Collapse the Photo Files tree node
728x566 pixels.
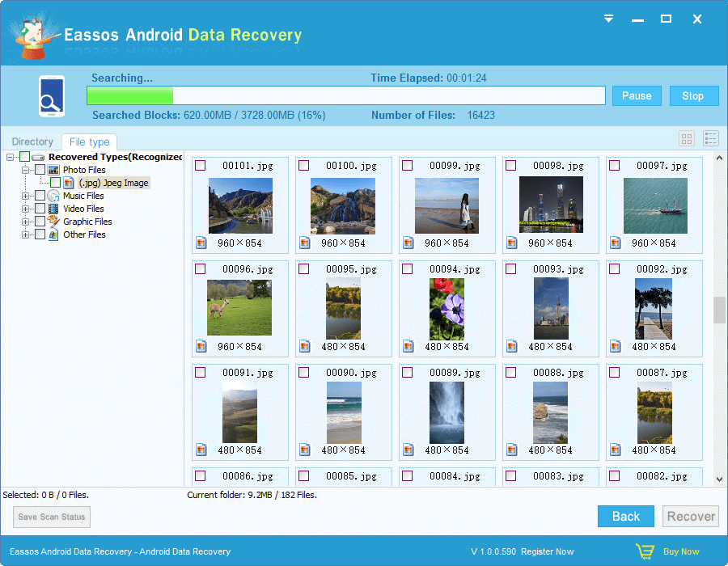[x=26, y=170]
